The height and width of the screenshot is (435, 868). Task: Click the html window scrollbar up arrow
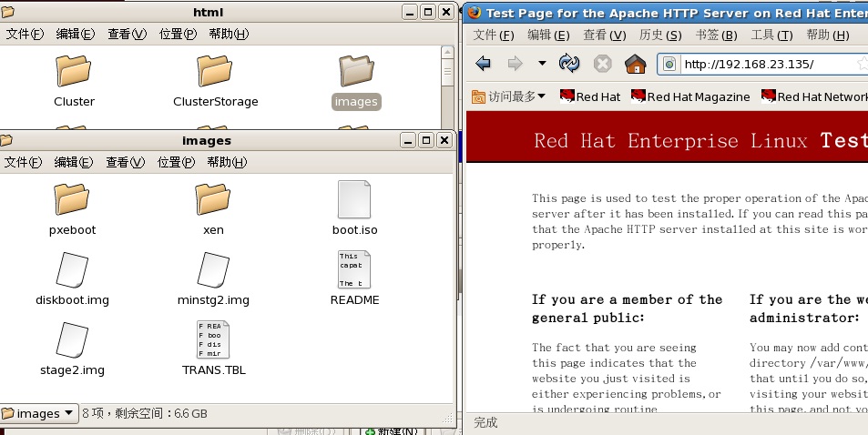(x=447, y=52)
